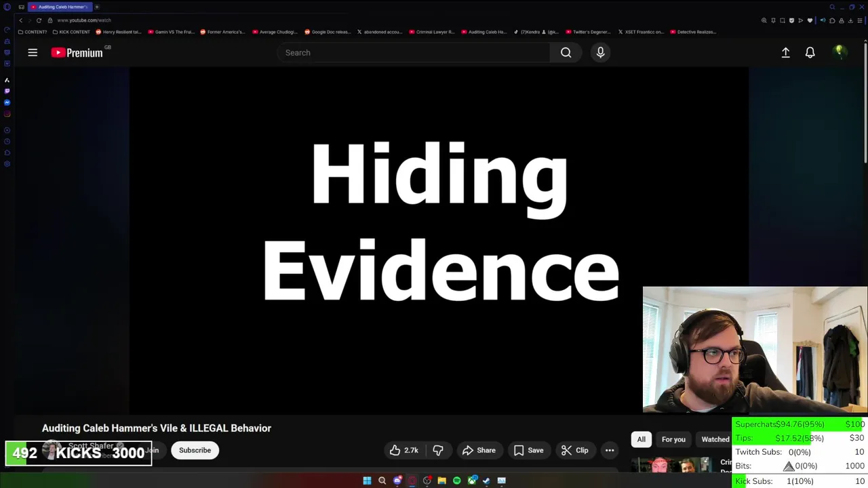Viewport: 868px width, 488px height.
Task: Open the YouTube notifications bell
Action: (810, 52)
